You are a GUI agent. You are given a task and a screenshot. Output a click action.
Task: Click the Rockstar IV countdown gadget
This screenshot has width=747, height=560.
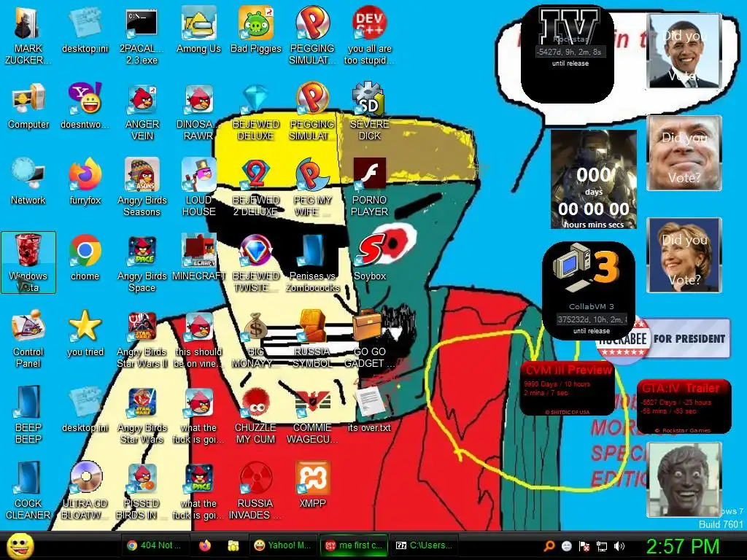(568, 53)
